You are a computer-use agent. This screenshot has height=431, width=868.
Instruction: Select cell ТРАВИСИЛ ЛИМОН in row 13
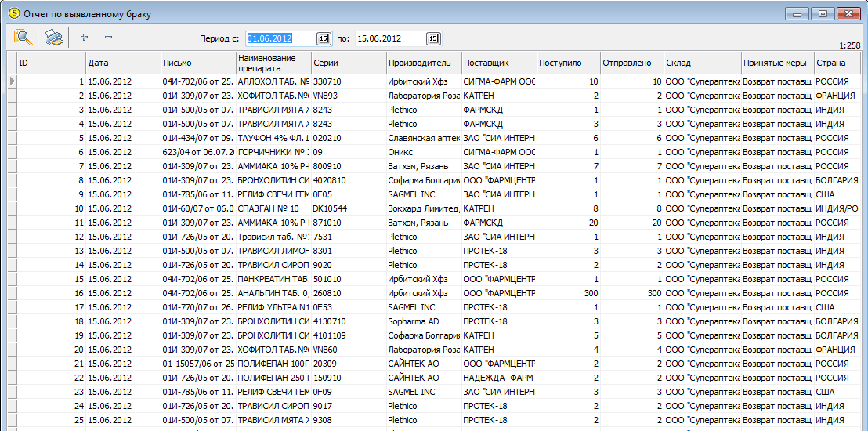click(x=274, y=251)
